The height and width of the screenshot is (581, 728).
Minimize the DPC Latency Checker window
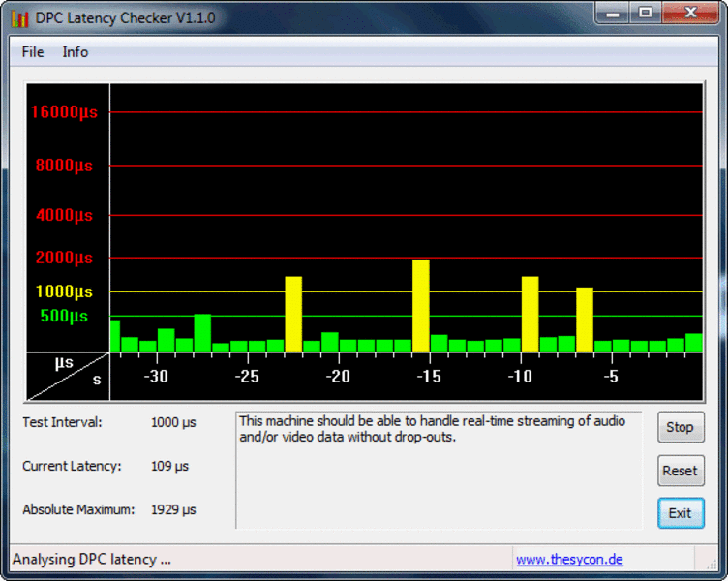(x=613, y=13)
